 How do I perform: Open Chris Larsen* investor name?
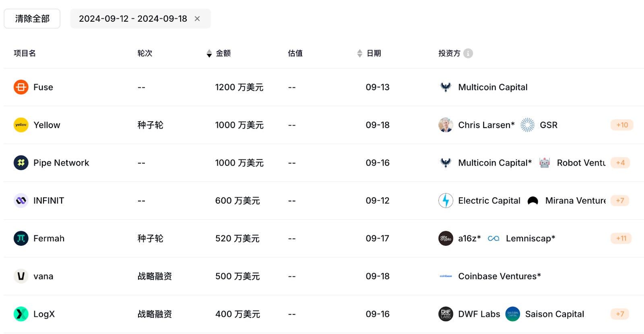[x=486, y=125]
